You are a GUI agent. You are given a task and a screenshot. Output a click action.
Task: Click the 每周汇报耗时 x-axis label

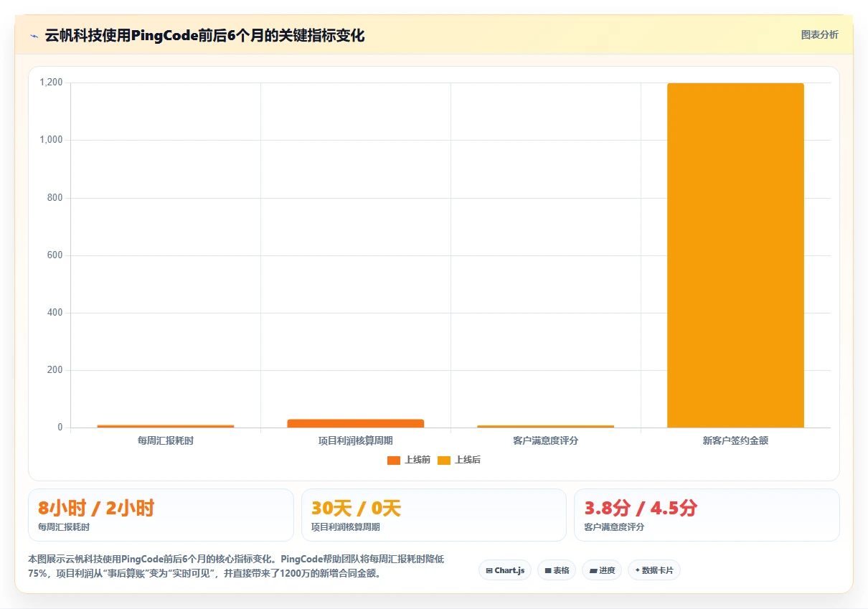click(166, 440)
